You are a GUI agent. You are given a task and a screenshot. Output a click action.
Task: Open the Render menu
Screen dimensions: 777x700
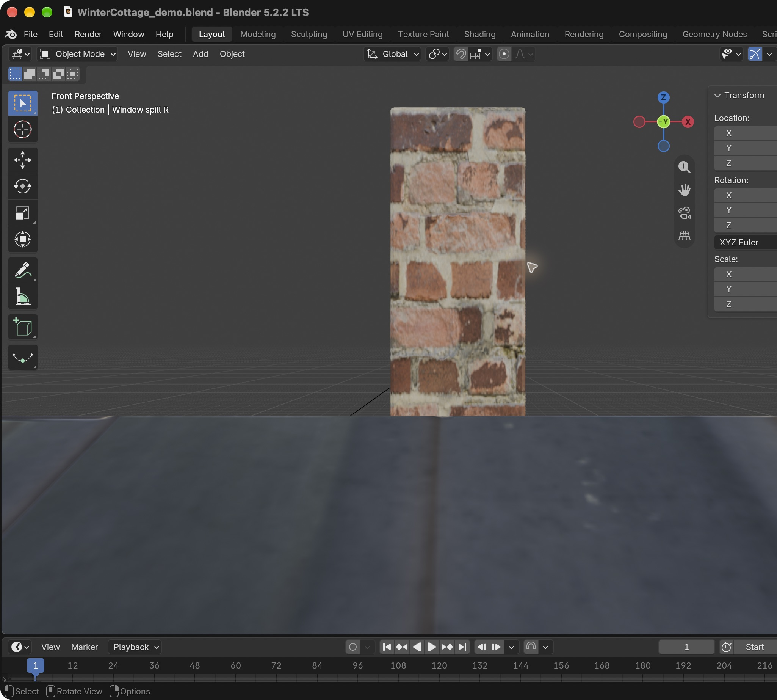(88, 34)
